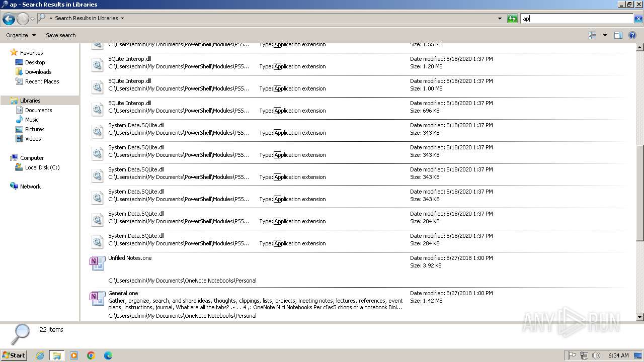The width and height of the screenshot is (644, 362).
Task: Click the volume speaker icon in tray
Action: click(596, 355)
